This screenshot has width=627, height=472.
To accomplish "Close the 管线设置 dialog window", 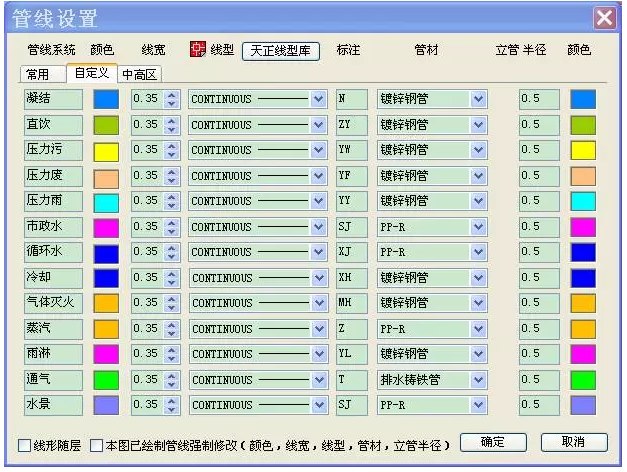I will coord(605,17).
